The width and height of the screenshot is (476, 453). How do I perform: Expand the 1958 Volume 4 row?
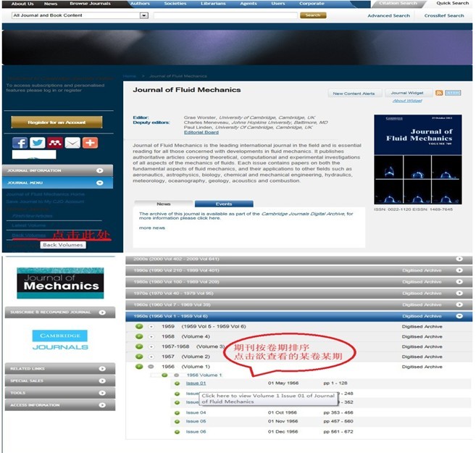coord(151,337)
